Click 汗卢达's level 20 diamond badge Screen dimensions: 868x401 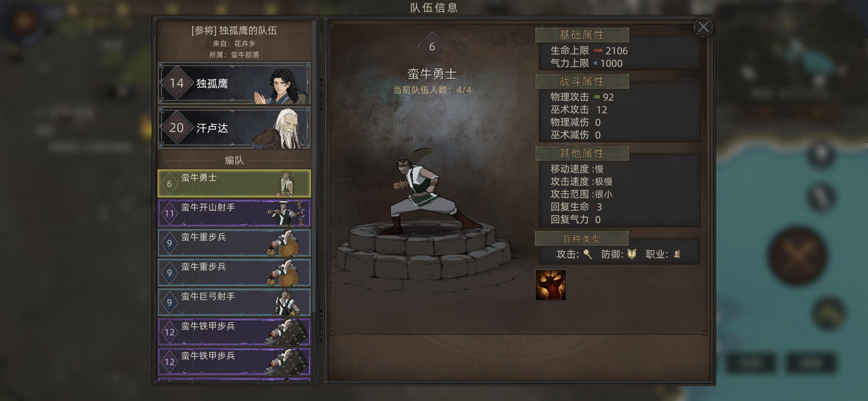[176, 128]
